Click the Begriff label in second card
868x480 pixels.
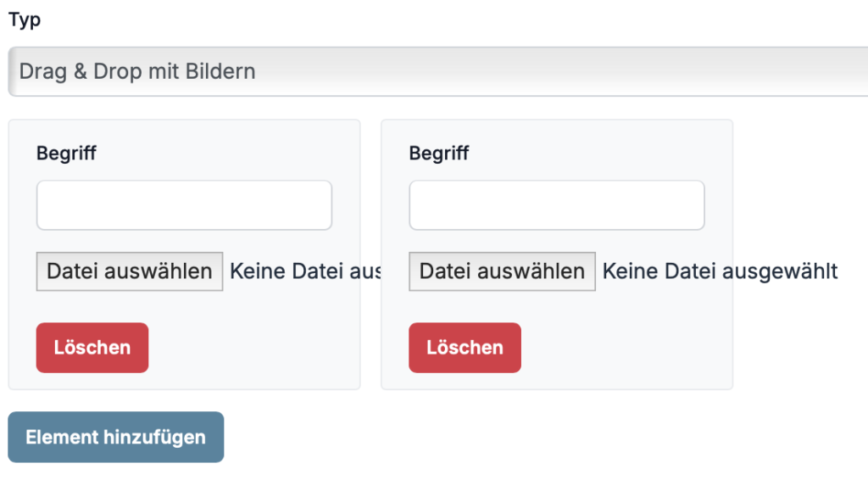pyautogui.click(x=439, y=153)
